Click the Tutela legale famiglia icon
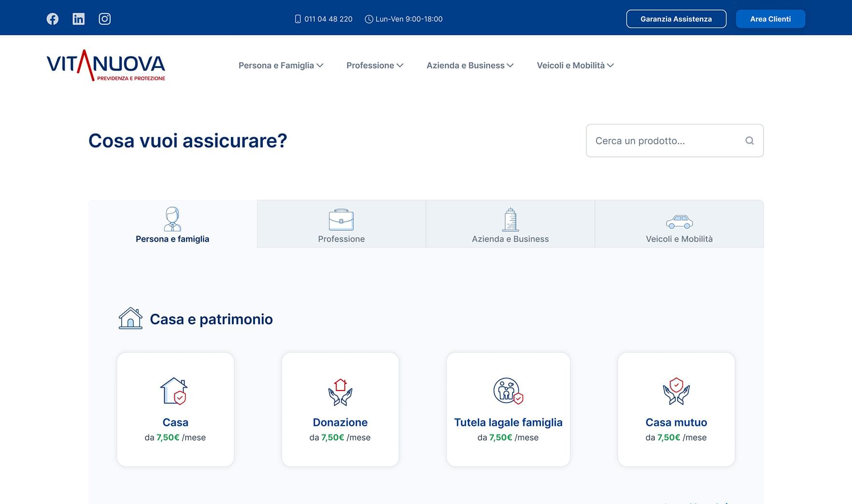 (508, 391)
